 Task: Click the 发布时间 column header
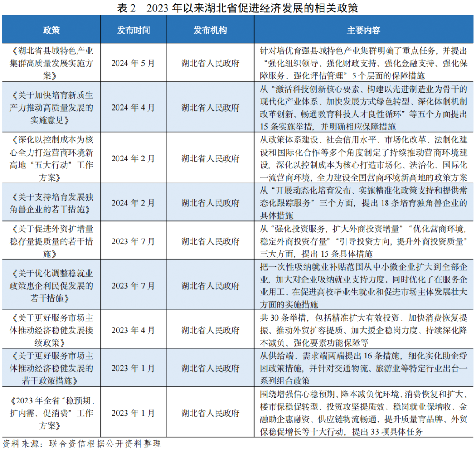[133, 30]
